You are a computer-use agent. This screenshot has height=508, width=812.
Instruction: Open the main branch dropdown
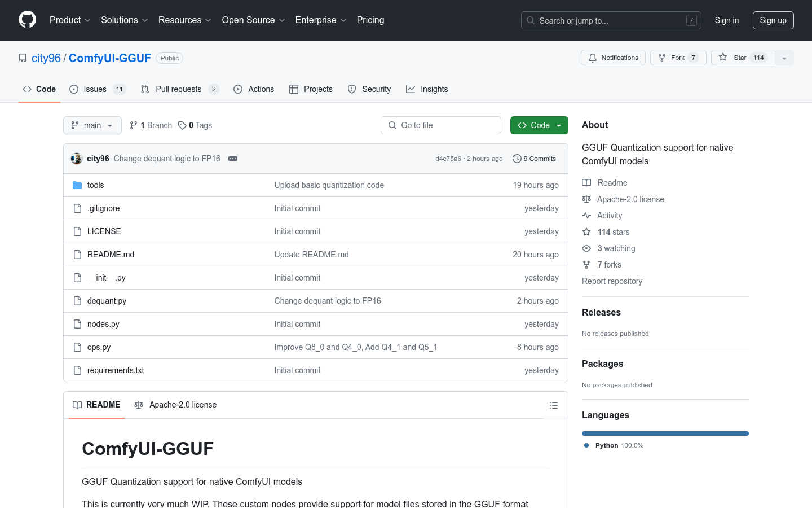(92, 125)
